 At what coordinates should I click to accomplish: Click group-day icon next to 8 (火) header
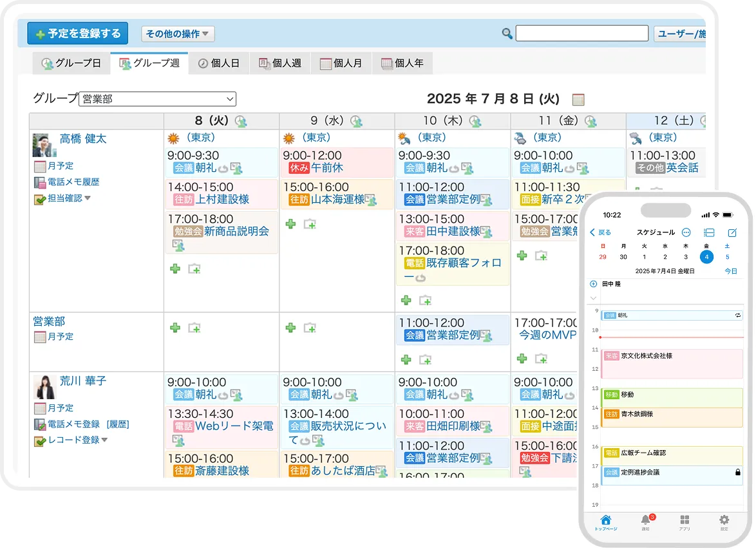241,121
